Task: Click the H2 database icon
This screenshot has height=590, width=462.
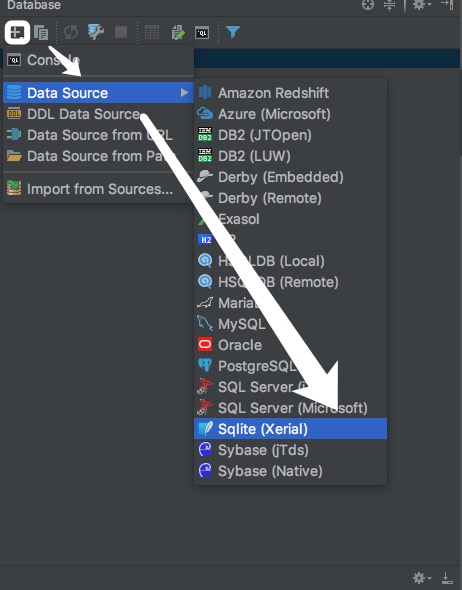Action: pyautogui.click(x=205, y=240)
